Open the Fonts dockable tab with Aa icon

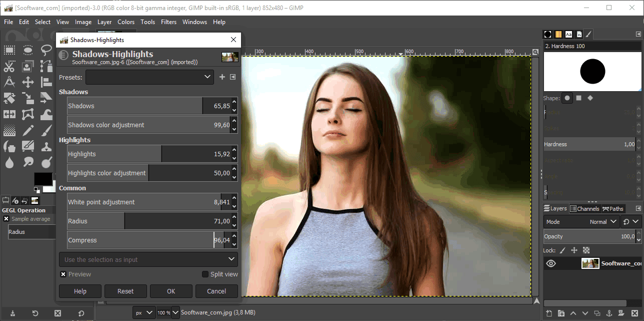pos(569,34)
